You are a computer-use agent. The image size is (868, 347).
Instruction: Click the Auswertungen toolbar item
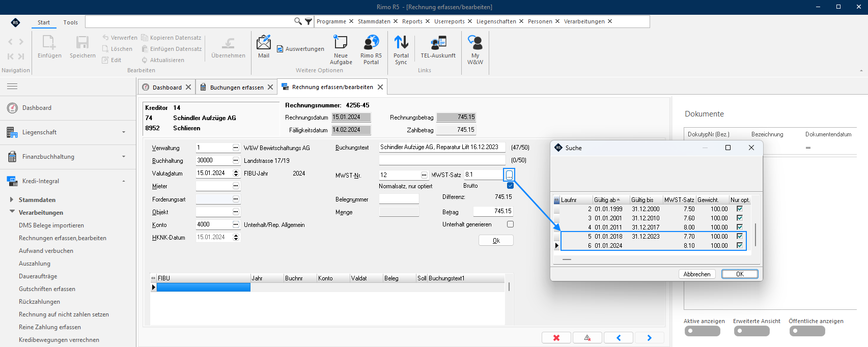pos(300,49)
